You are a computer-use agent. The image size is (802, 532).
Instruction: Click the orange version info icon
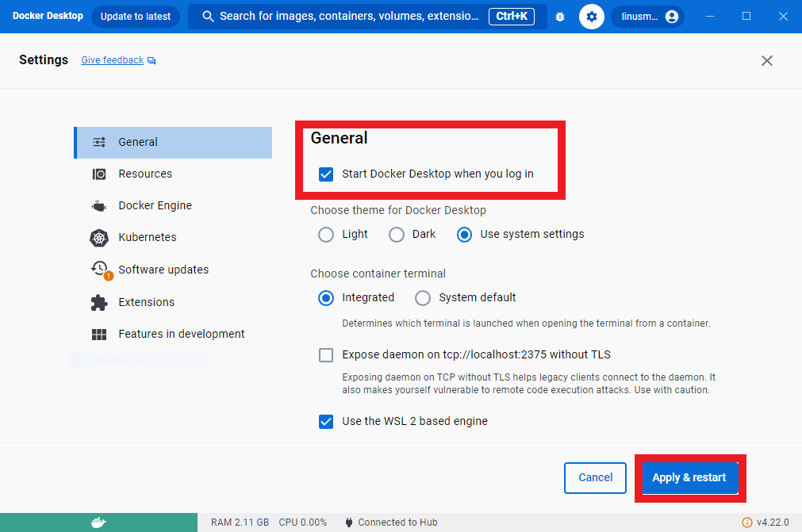point(746,522)
